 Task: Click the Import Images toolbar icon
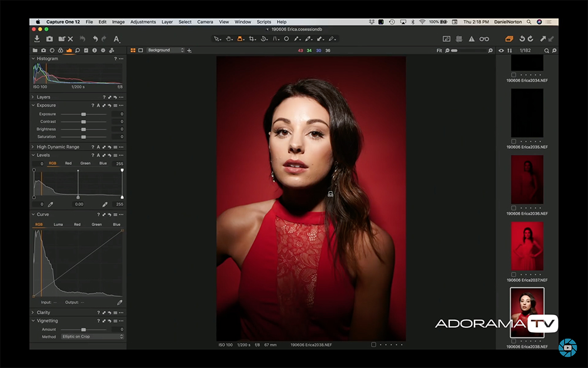click(37, 39)
